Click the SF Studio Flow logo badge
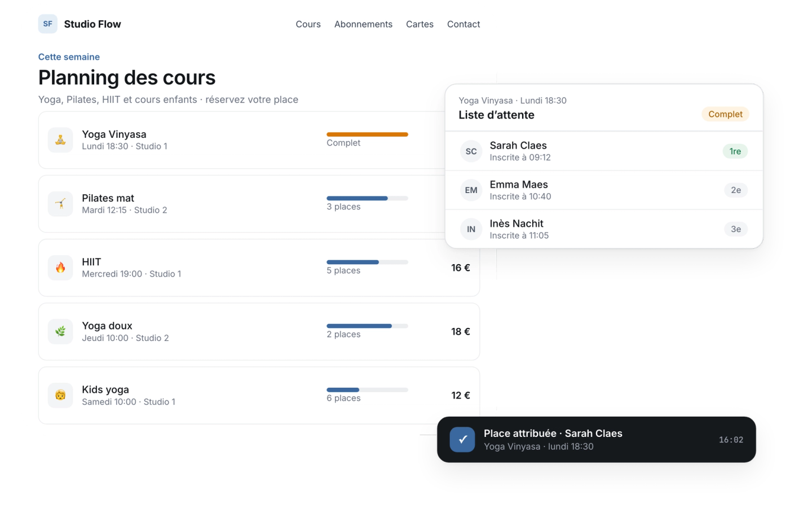812x508 pixels. tap(48, 24)
